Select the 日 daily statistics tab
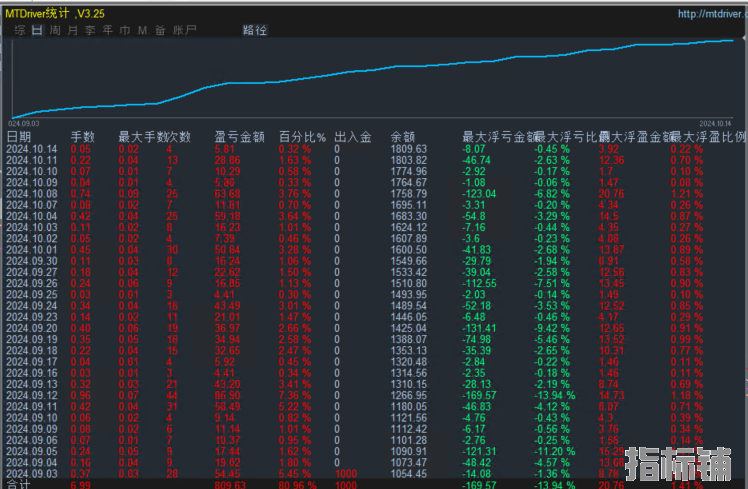 tap(36, 31)
